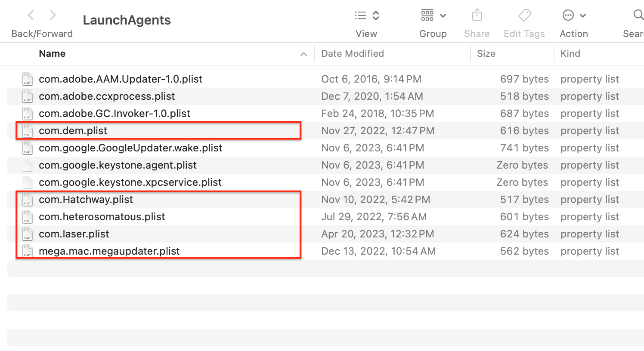Click the com.Hatchway.plist file icon
Image resolution: width=644 pixels, height=351 pixels.
pos(28,200)
